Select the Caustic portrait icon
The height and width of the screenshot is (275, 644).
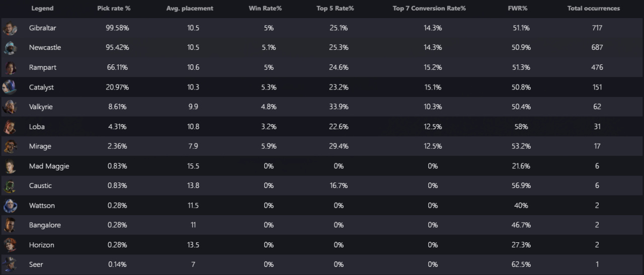point(10,186)
